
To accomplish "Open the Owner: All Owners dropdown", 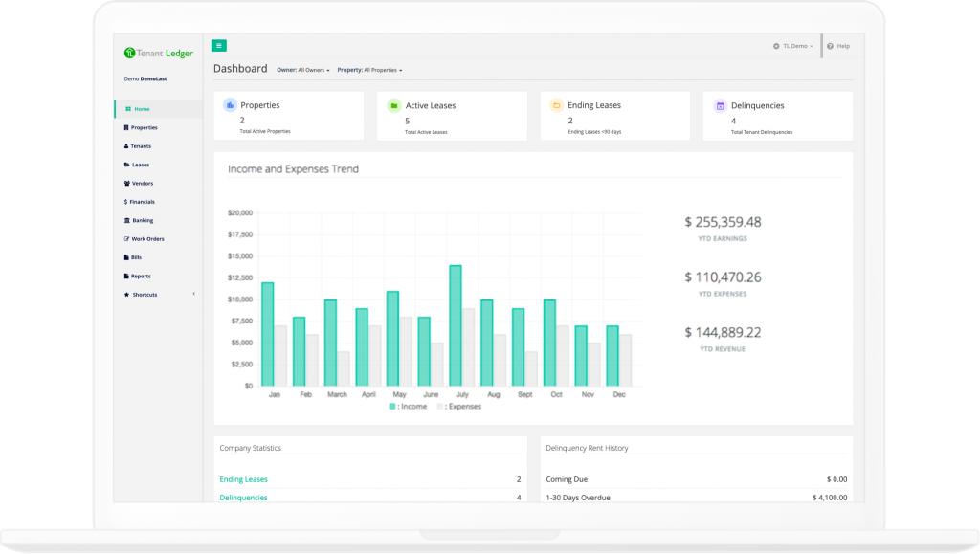I will (302, 70).
